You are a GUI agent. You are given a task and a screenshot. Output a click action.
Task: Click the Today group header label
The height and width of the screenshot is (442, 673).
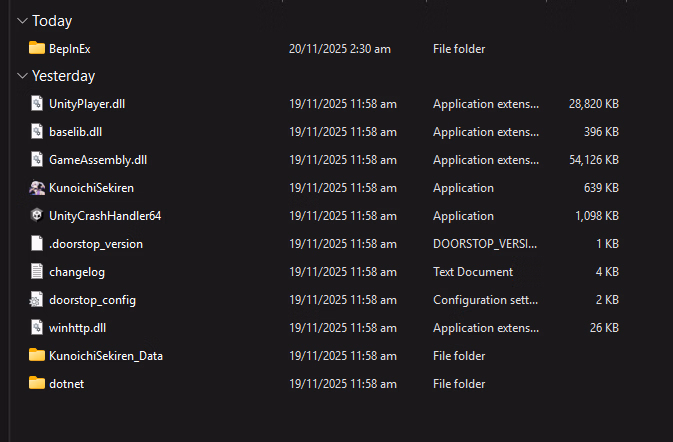point(52,21)
